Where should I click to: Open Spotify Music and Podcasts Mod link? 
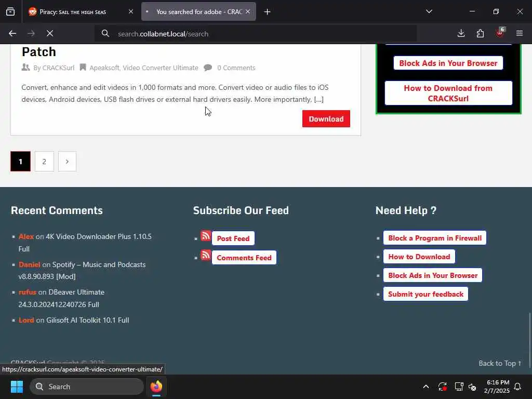(x=82, y=270)
